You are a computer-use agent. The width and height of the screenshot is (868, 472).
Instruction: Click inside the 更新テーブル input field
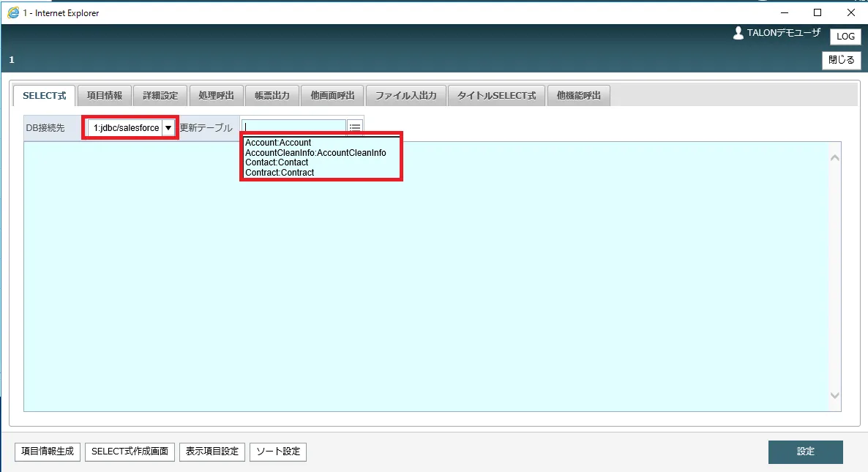[293, 127]
